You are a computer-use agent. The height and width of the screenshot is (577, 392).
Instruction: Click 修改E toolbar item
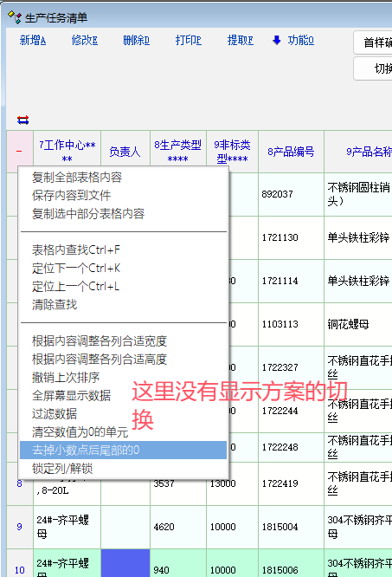coord(85,40)
